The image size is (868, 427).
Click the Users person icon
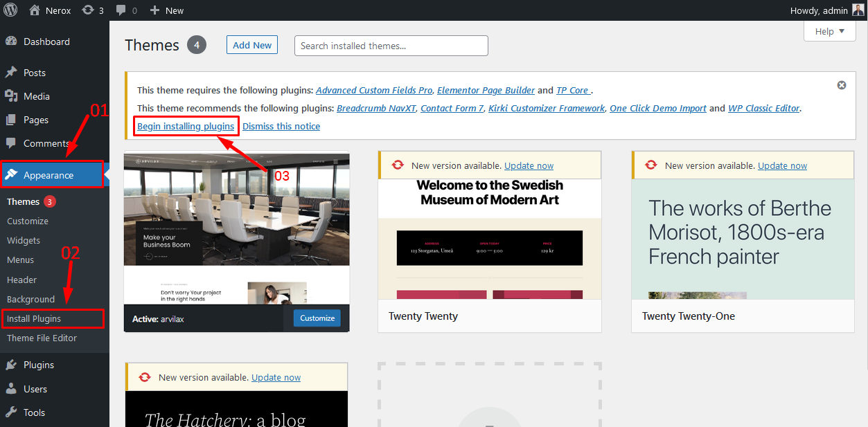(11, 389)
